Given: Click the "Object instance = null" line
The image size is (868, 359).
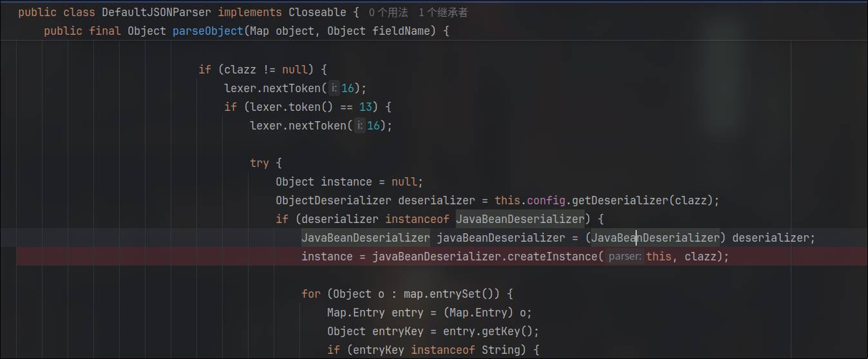Looking at the screenshot, I should tap(349, 182).
